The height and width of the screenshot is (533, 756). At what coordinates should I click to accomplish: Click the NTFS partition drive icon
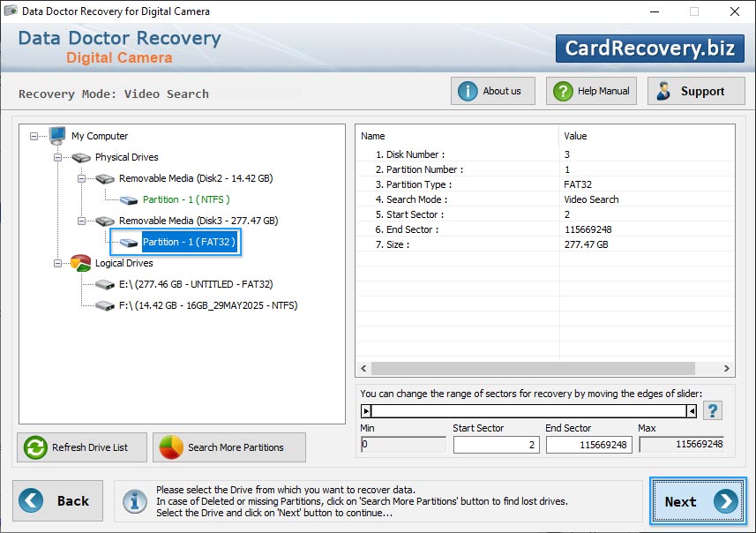(129, 200)
